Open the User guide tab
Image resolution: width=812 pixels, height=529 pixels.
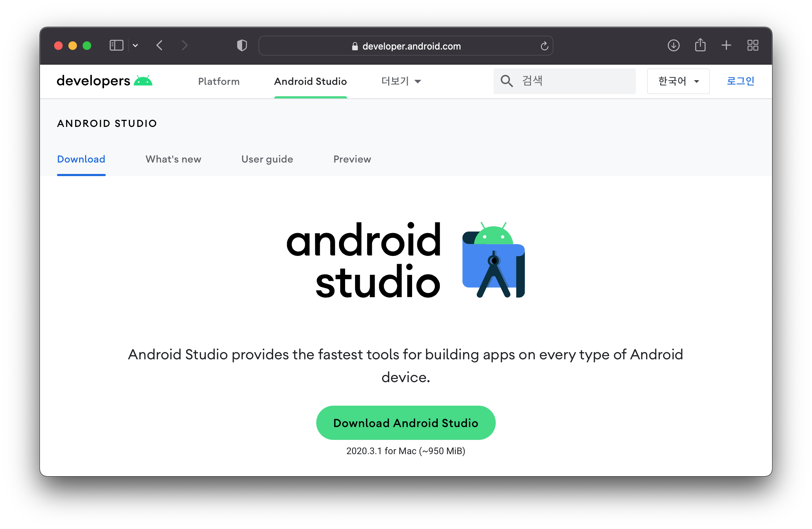(x=267, y=159)
